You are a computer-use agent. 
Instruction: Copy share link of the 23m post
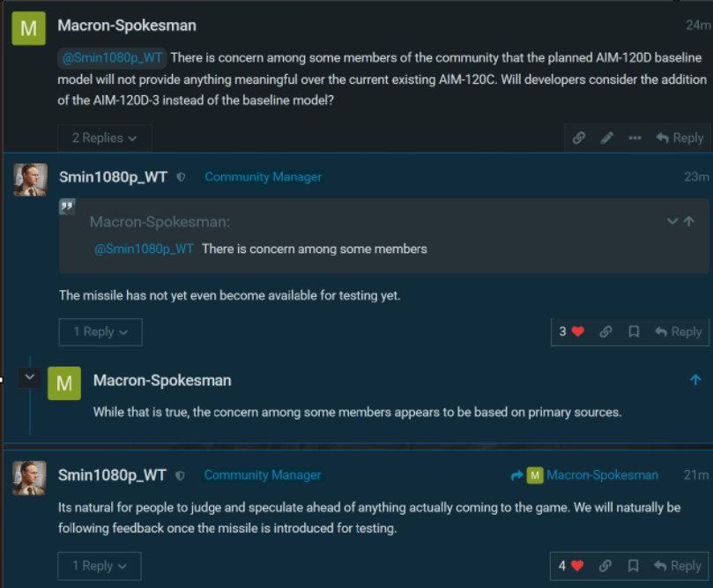click(605, 331)
